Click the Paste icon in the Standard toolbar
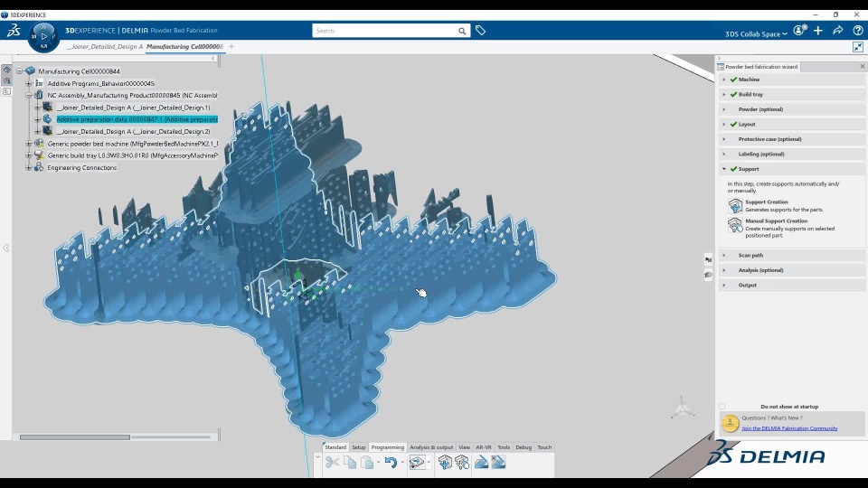868x488 pixels. coord(367,462)
